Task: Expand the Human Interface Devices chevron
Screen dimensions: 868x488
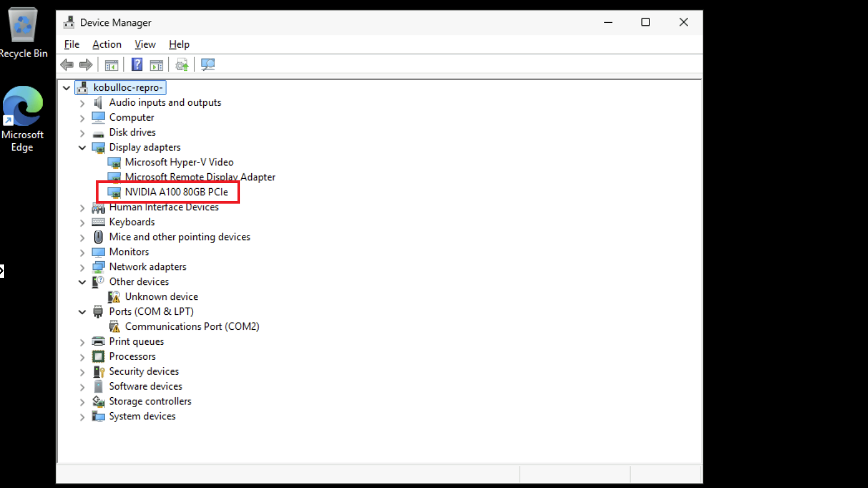Action: click(82, 207)
